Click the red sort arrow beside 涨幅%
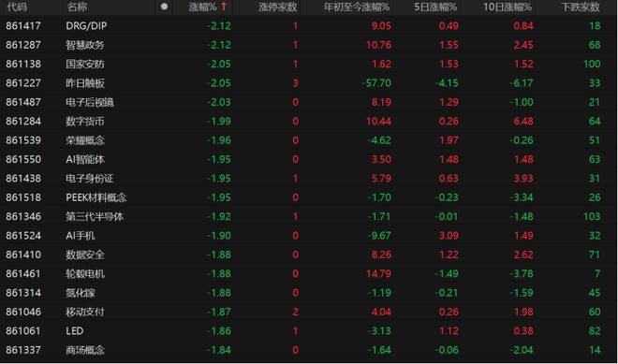 [x=224, y=7]
